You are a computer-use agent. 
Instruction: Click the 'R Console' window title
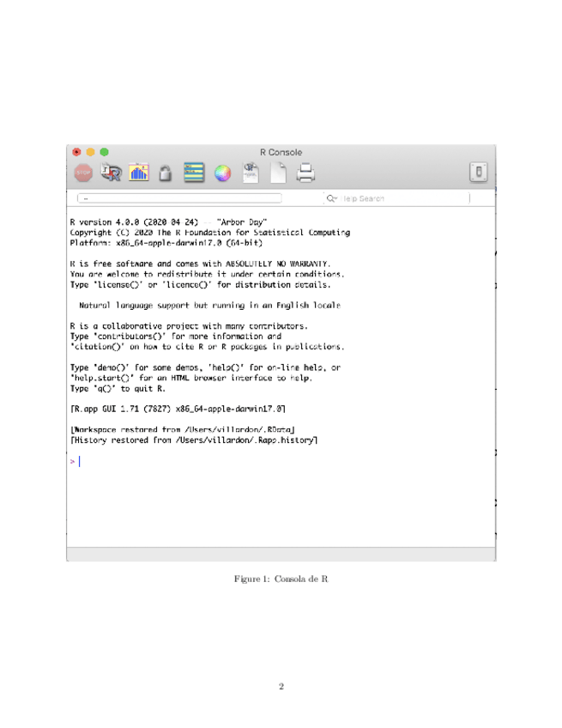pos(281,152)
